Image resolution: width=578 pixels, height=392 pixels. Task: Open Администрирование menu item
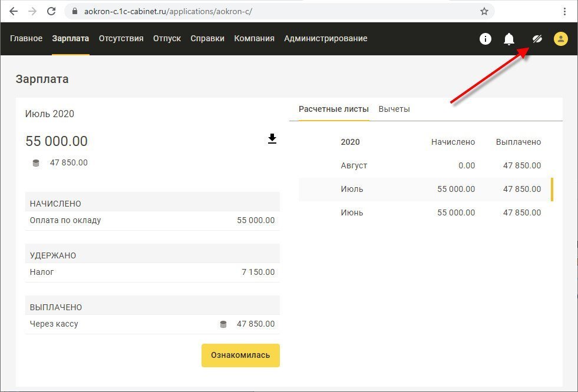coord(325,39)
